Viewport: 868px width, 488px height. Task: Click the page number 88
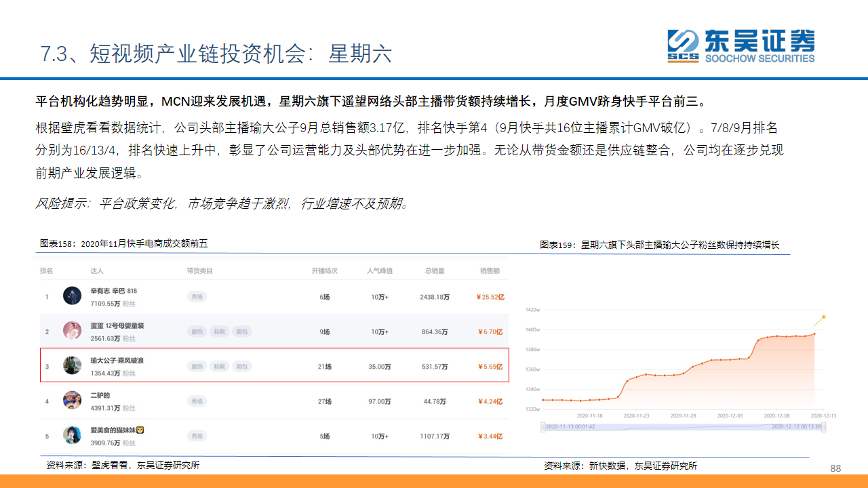click(835, 468)
